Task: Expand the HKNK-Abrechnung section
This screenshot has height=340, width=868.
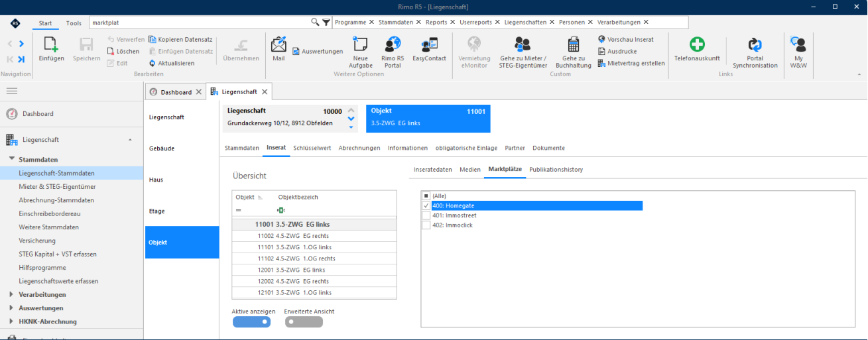Action: [12, 321]
